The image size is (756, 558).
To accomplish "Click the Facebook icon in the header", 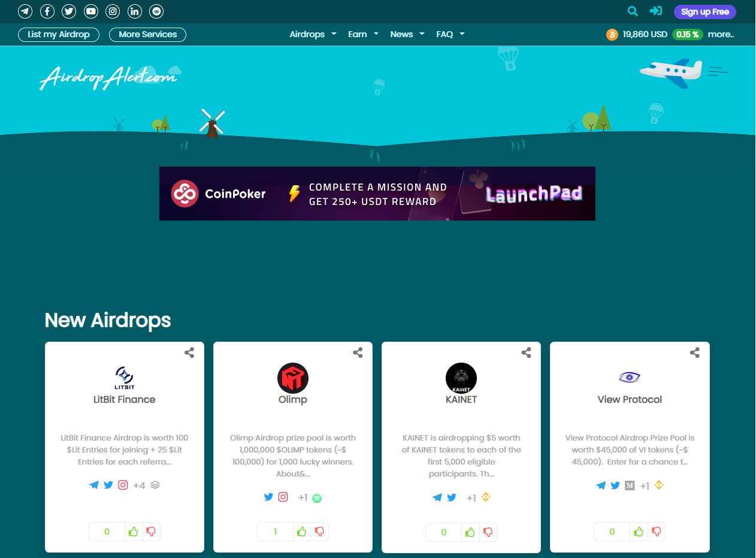I will pos(47,11).
